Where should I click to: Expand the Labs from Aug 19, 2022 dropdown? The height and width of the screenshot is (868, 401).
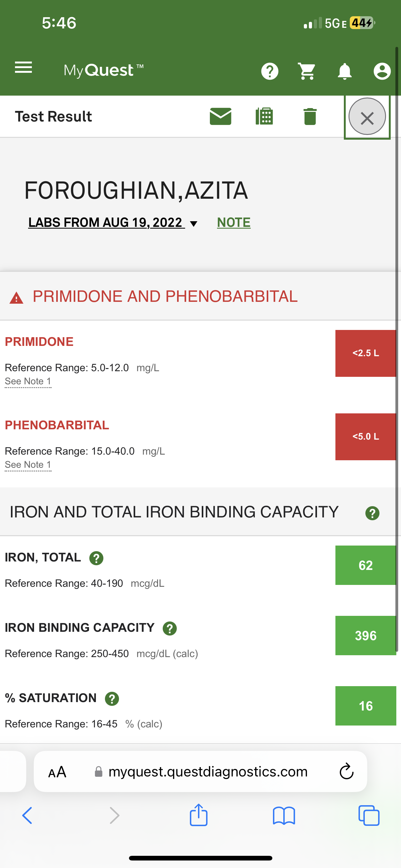click(113, 222)
